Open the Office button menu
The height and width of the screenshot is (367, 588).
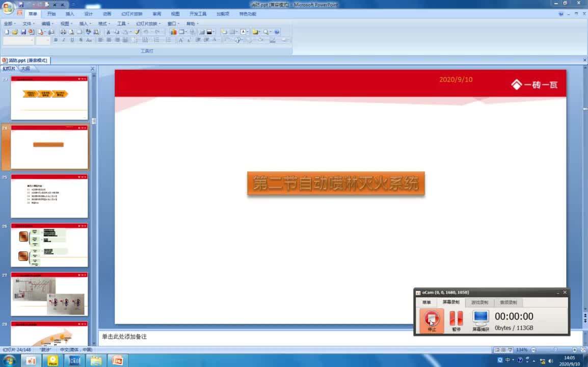tap(7, 7)
